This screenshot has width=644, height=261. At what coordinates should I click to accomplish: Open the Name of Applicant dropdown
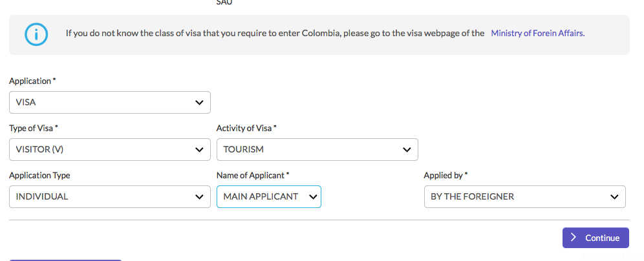(x=261, y=197)
